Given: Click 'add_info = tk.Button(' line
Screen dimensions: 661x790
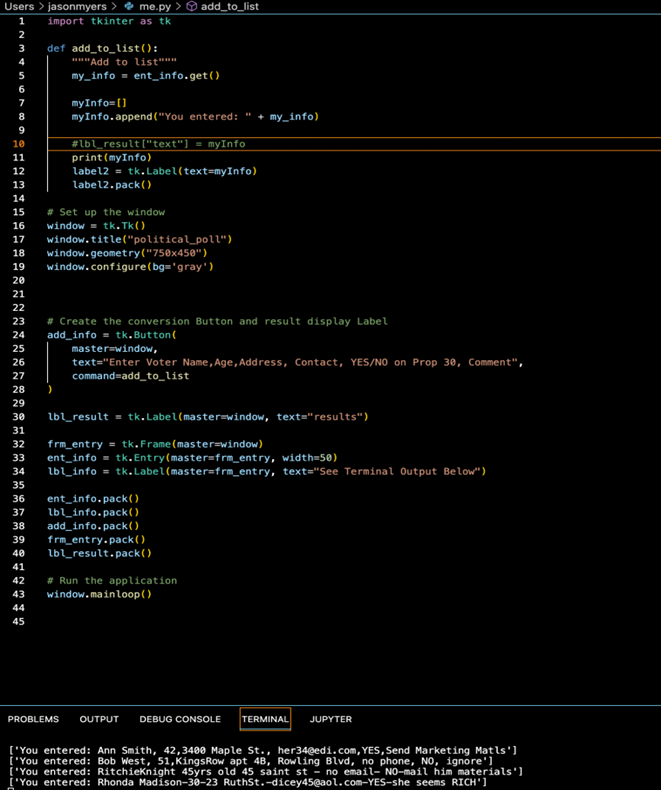Looking at the screenshot, I should tap(112, 335).
